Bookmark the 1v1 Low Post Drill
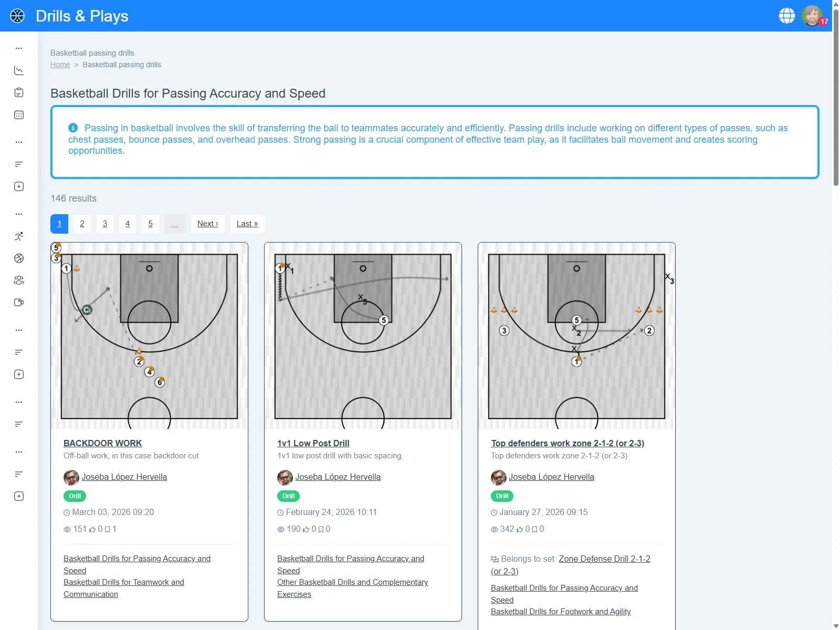Screen dimensions: 840x630 (321, 529)
